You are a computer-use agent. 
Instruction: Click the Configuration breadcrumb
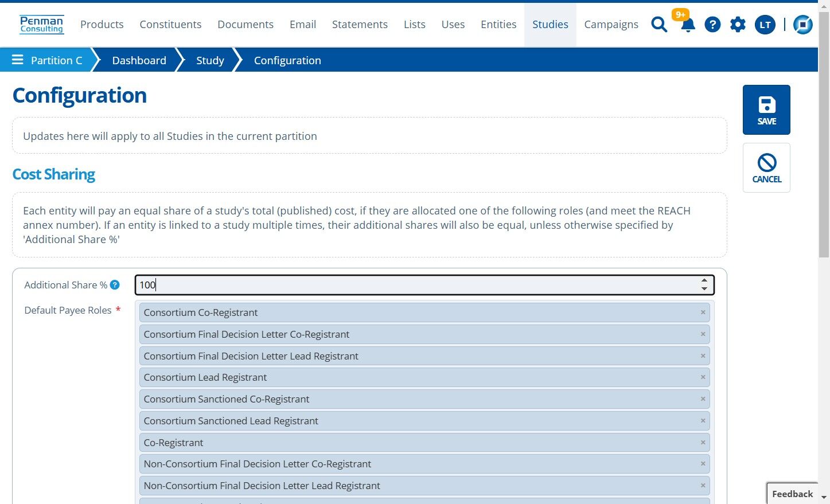(287, 60)
